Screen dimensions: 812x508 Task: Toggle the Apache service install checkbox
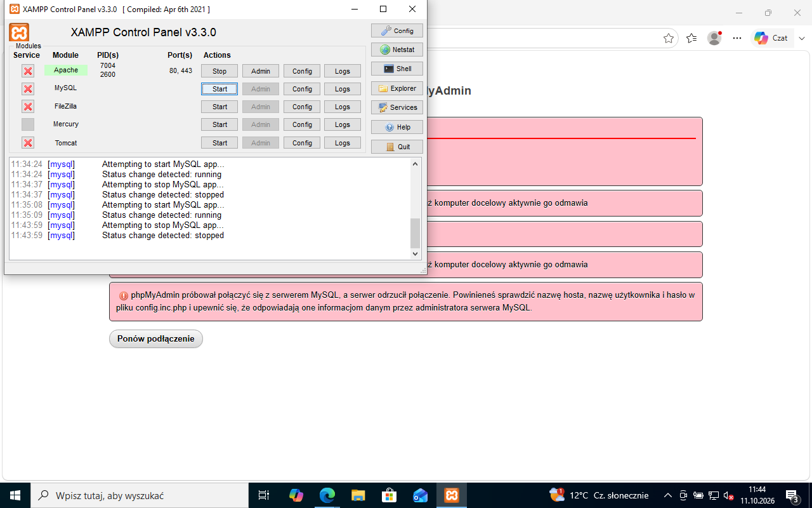28,70
